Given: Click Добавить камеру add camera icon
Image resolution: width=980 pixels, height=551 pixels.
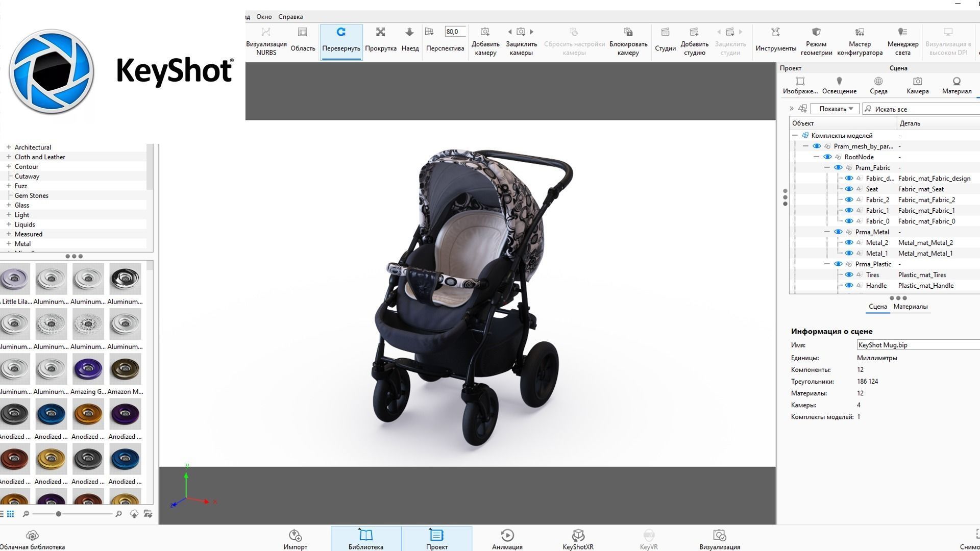Looking at the screenshot, I should [x=485, y=32].
